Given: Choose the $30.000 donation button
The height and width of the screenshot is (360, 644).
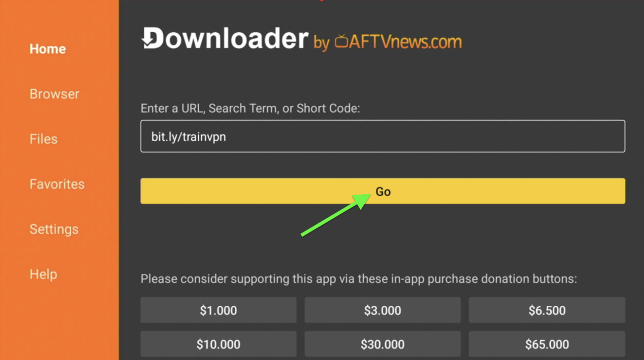Looking at the screenshot, I should pos(383,344).
